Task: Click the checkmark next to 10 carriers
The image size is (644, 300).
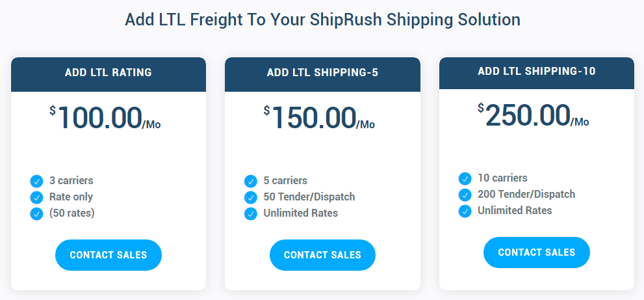Action: click(x=465, y=178)
